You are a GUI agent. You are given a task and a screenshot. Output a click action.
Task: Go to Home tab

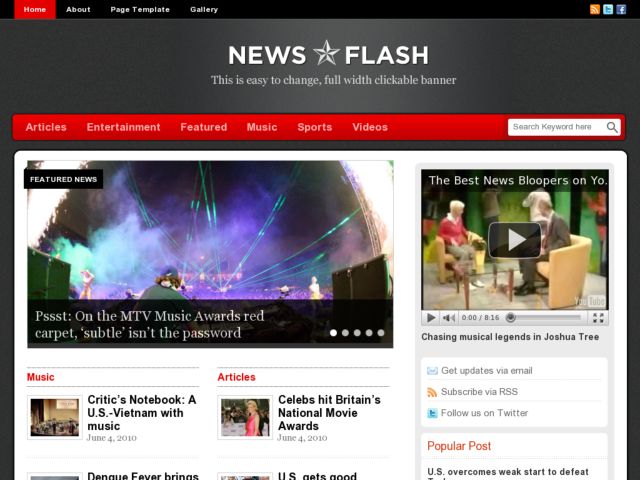(35, 9)
